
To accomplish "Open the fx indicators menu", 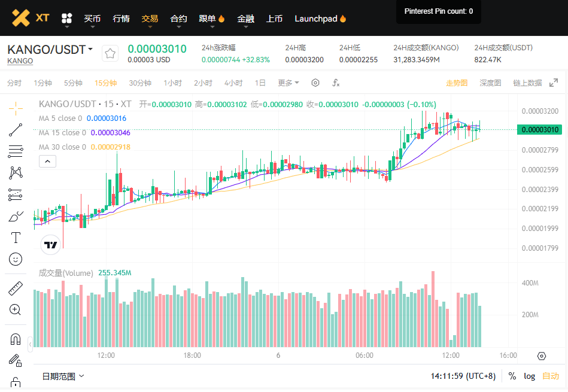I will pyautogui.click(x=336, y=83).
